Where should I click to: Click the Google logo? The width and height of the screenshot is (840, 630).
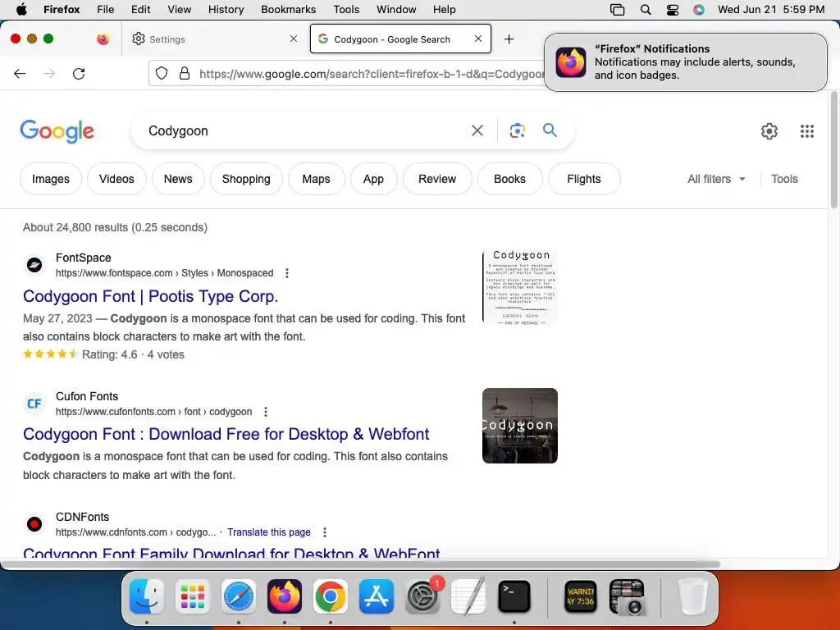pyautogui.click(x=57, y=131)
